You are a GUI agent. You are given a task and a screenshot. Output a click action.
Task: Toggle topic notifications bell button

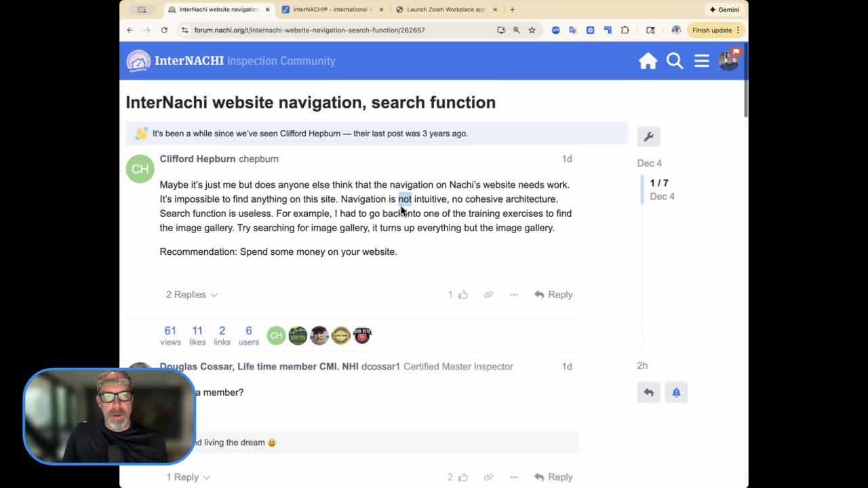(x=676, y=392)
